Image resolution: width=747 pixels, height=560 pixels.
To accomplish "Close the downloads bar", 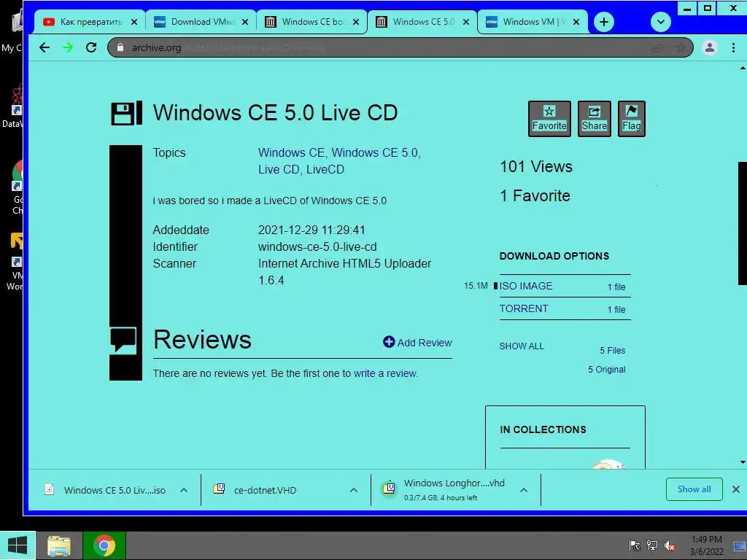I will tap(735, 489).
